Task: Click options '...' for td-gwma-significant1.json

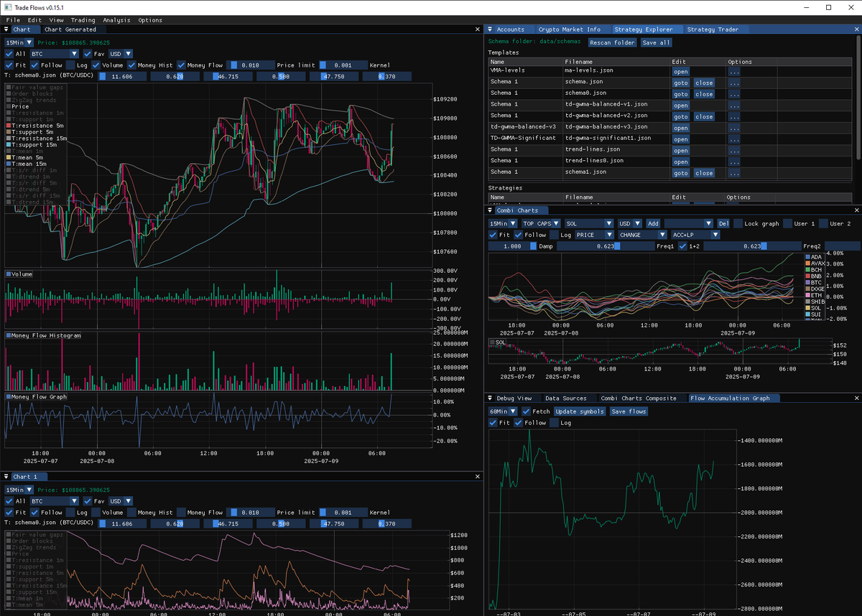Action: point(734,139)
